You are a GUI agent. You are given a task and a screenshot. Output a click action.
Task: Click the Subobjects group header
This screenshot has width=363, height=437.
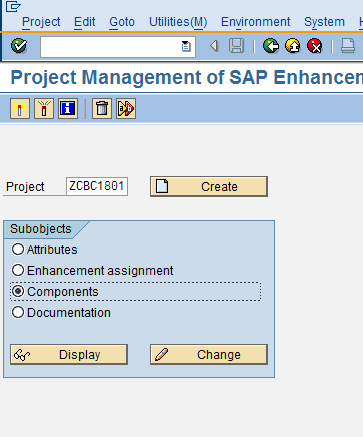pyautogui.click(x=41, y=229)
